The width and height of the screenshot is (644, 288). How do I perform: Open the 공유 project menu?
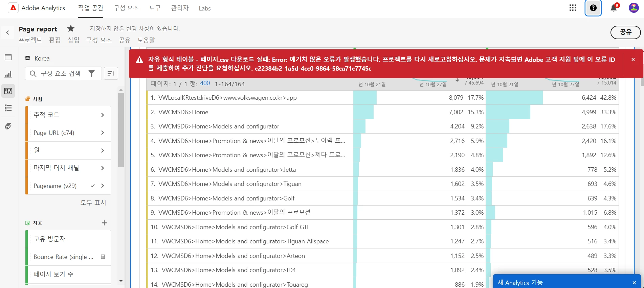pyautogui.click(x=125, y=40)
